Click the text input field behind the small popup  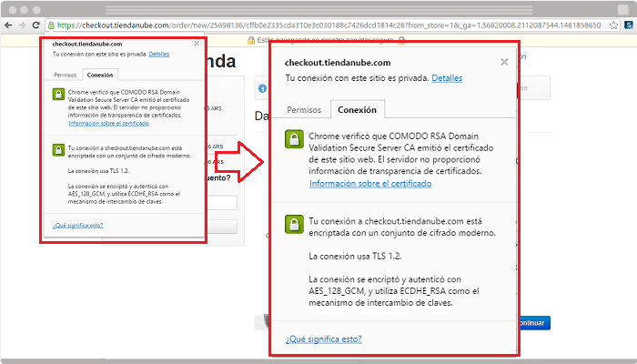tap(221, 203)
